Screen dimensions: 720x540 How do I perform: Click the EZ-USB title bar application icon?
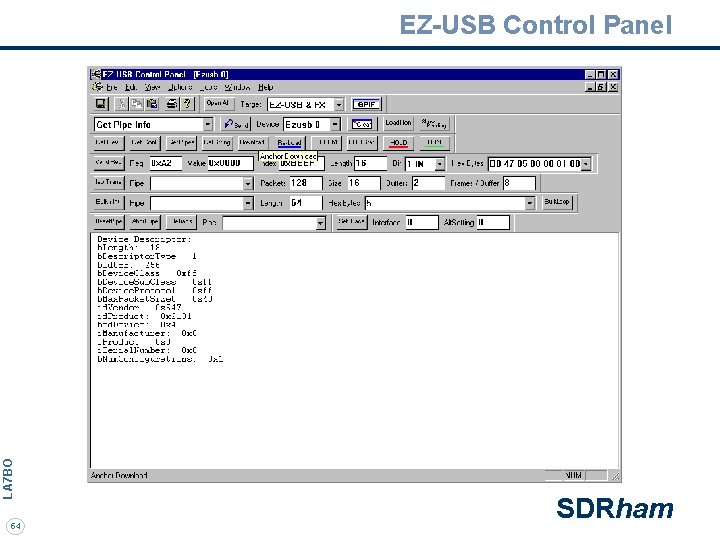click(x=96, y=74)
